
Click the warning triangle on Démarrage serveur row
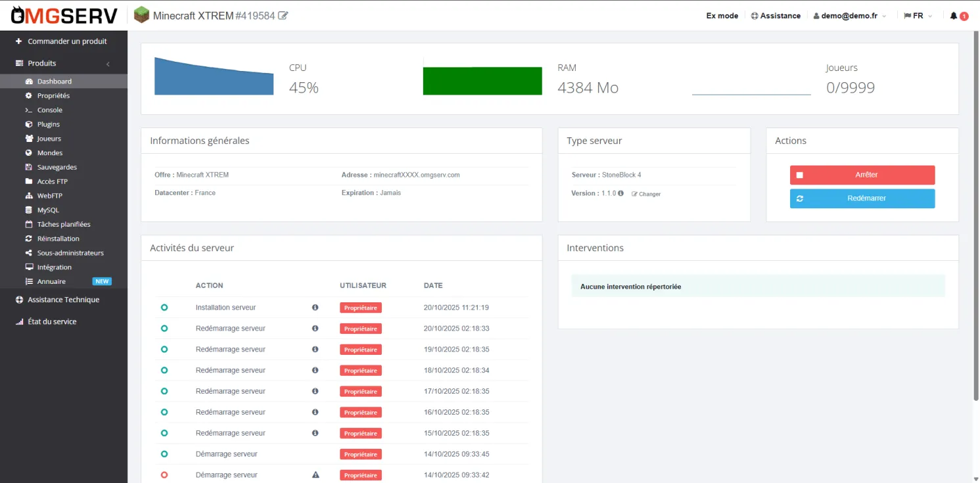click(315, 475)
